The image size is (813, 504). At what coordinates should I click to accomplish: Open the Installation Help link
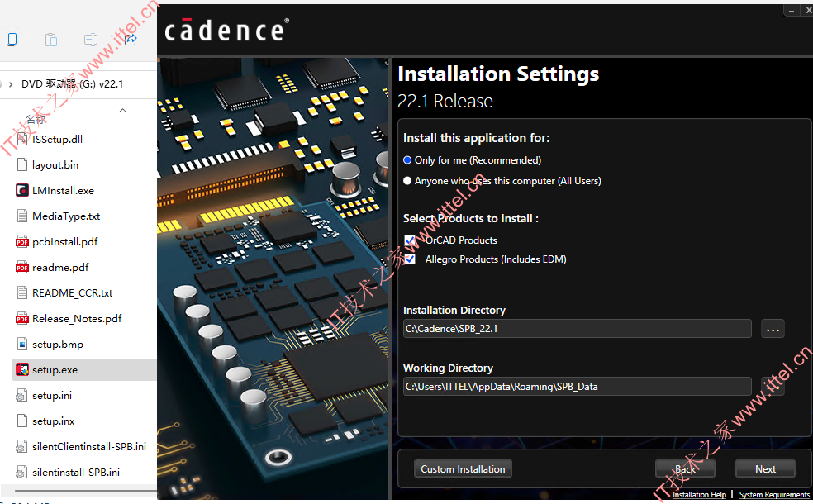point(699,495)
